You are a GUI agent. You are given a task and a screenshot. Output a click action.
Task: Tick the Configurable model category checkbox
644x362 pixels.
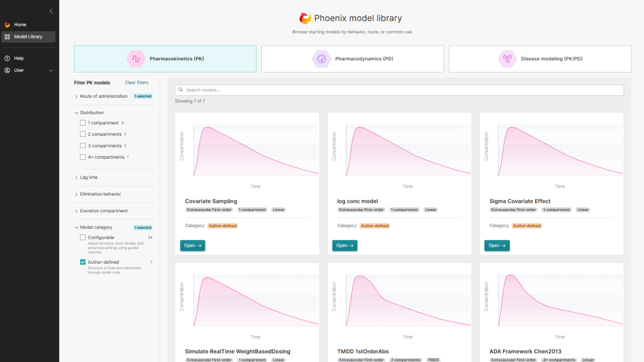83,237
